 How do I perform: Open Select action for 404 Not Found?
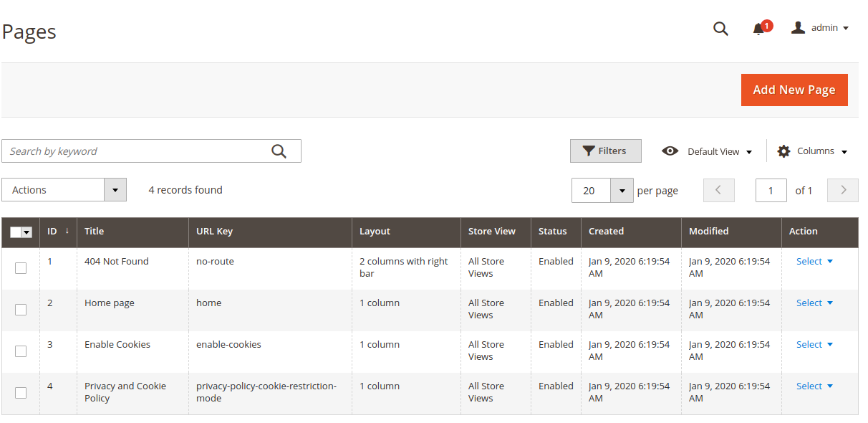click(814, 262)
